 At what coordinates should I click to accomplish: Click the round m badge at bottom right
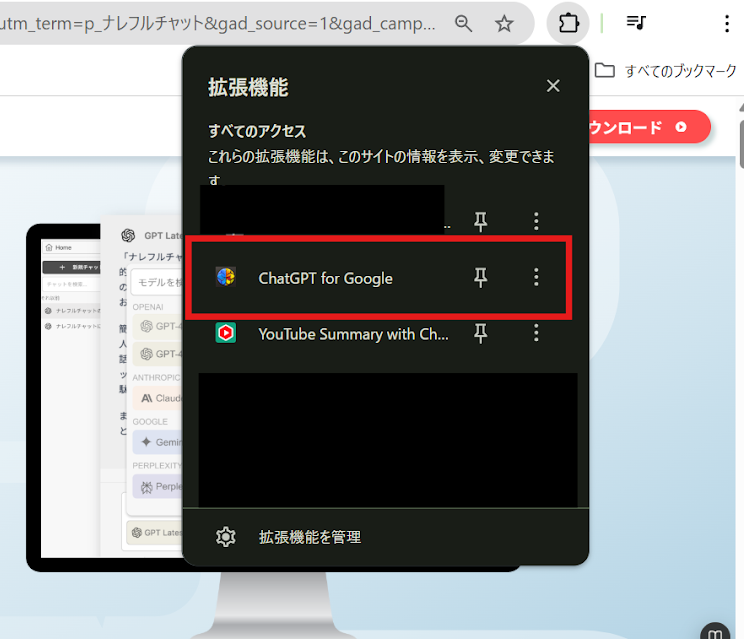click(x=715, y=632)
